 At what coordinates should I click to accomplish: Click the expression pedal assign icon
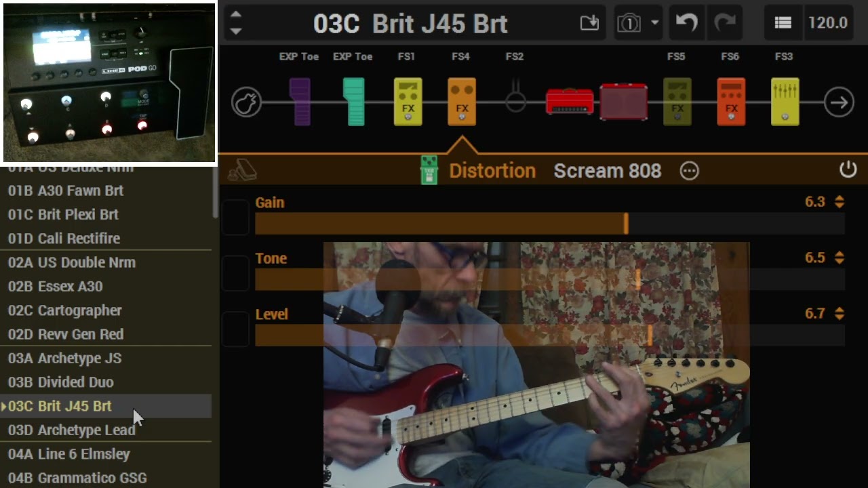click(241, 171)
